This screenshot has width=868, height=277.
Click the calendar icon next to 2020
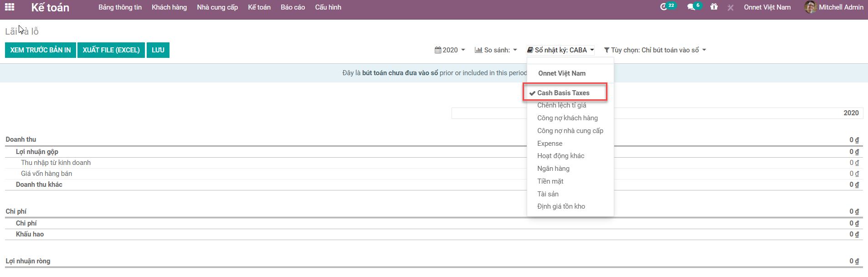point(437,50)
